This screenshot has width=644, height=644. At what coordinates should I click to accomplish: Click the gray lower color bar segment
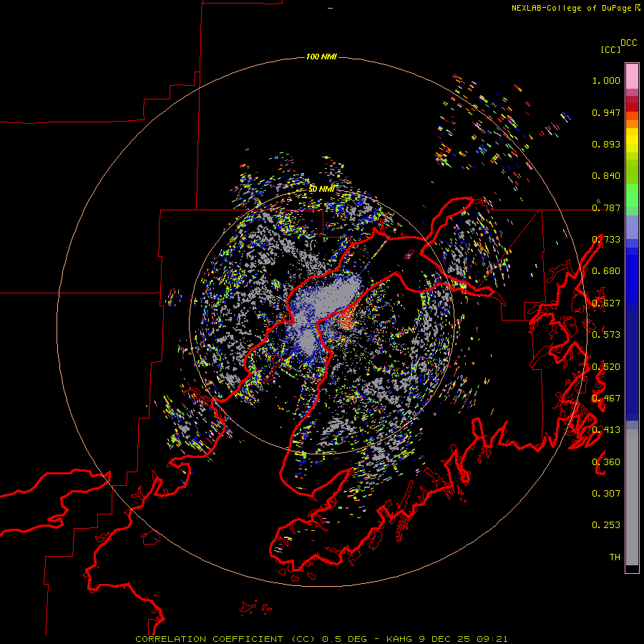click(632, 497)
